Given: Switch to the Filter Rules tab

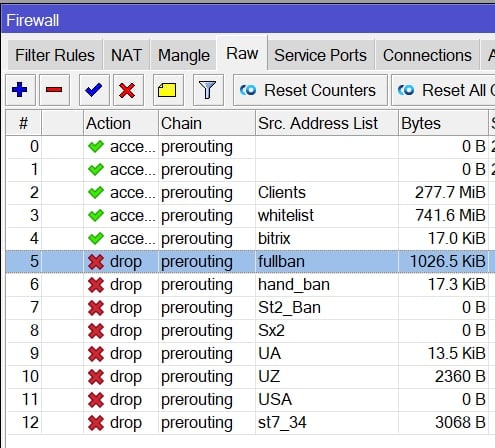Looking at the screenshot, I should coord(55,55).
